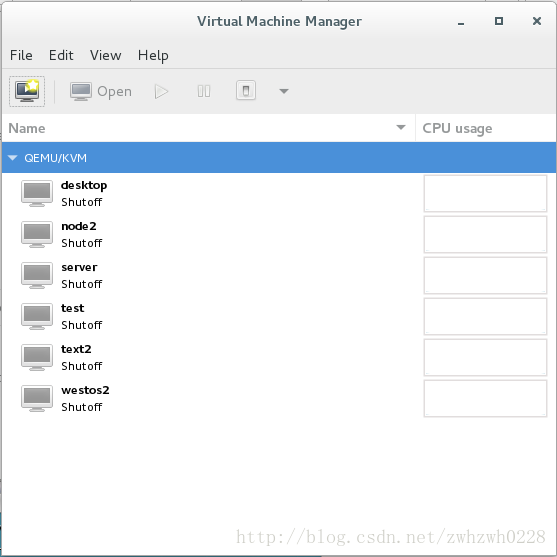
Task: Click Shutoff status under westos2
Action: [82, 407]
